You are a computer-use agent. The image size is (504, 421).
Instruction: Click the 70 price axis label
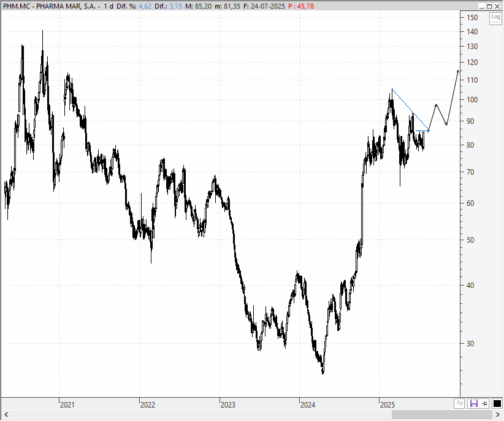pos(470,172)
